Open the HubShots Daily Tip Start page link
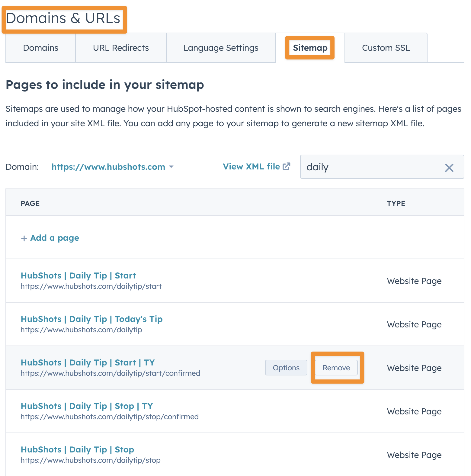The width and height of the screenshot is (471, 476). (x=78, y=276)
